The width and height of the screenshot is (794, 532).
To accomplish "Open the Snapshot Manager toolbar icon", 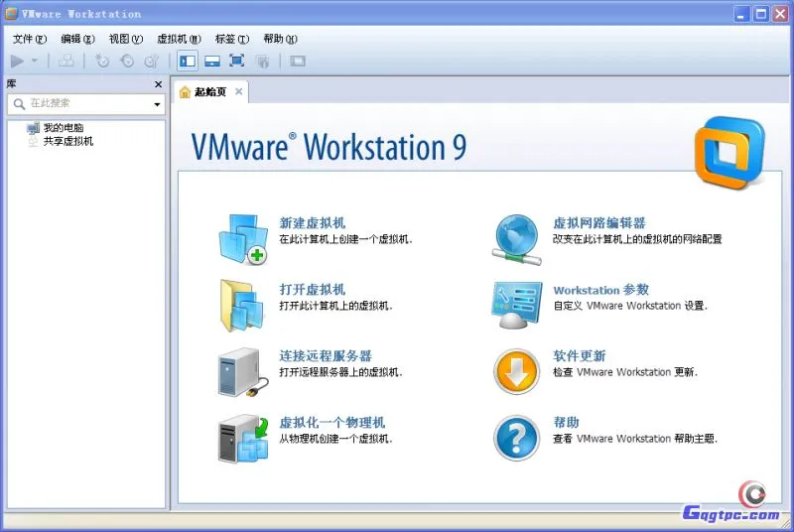I will click(152, 62).
